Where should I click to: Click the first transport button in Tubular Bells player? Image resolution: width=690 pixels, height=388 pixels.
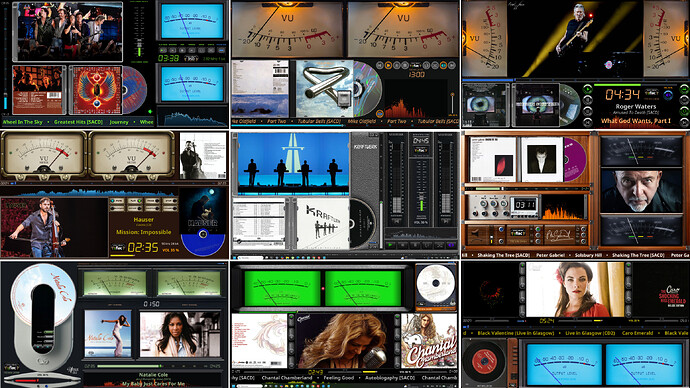click(380, 66)
